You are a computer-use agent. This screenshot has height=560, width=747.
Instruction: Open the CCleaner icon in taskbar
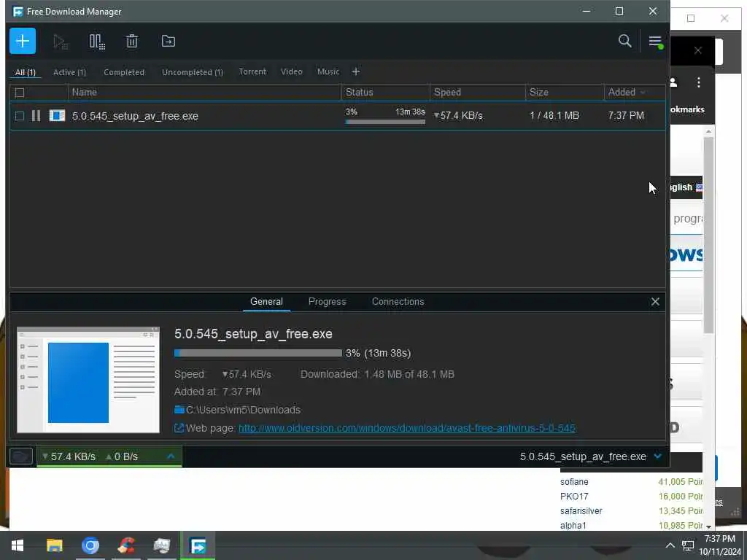[x=126, y=545]
